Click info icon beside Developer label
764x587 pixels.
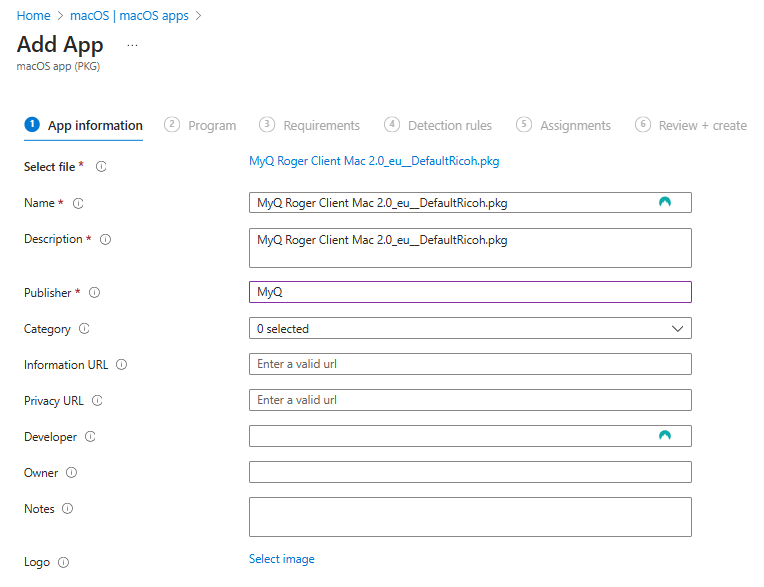[90, 437]
